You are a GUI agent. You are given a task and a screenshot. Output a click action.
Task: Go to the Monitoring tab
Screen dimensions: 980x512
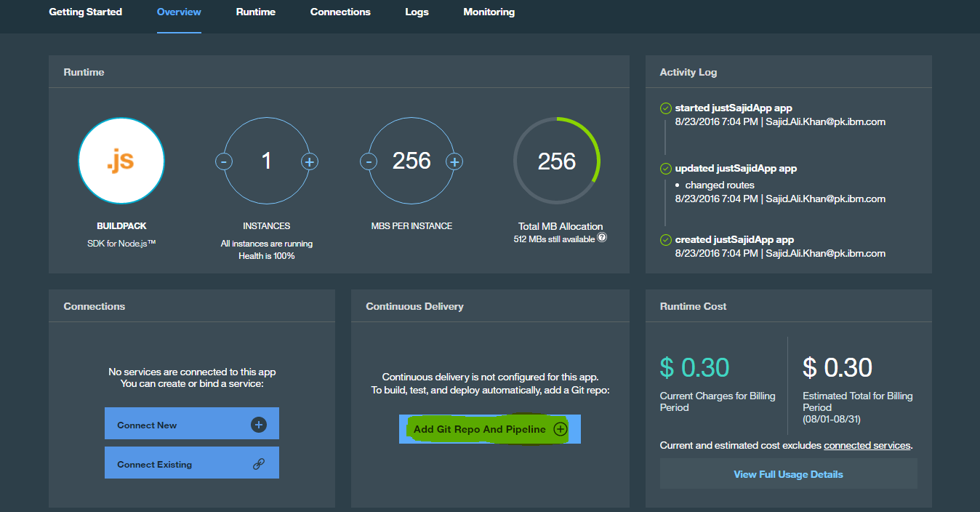[489, 12]
